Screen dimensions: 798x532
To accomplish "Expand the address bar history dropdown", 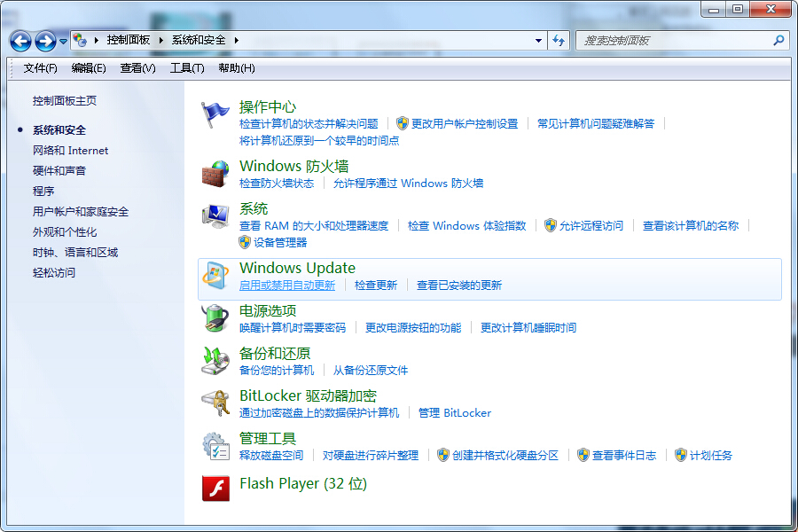I will [538, 41].
